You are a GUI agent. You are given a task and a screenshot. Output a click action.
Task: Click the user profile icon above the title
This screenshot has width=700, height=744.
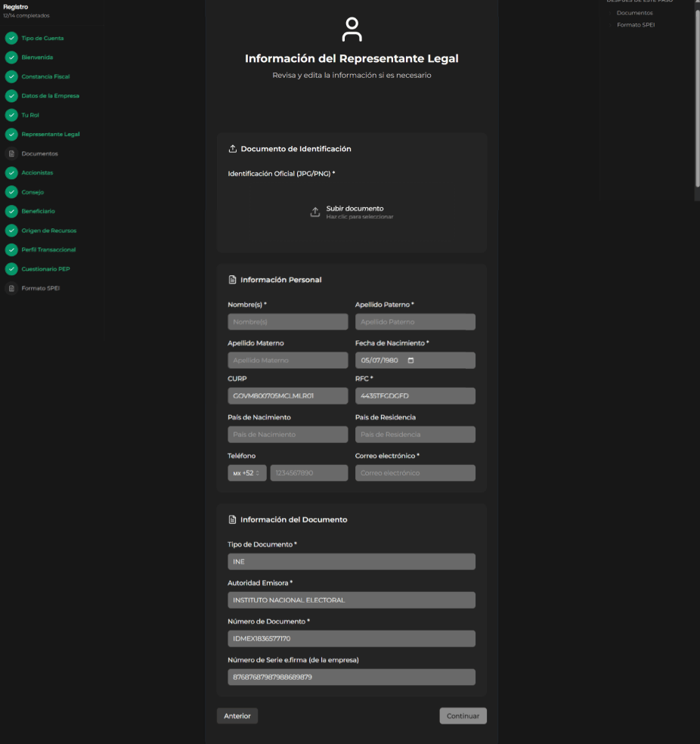coord(352,29)
